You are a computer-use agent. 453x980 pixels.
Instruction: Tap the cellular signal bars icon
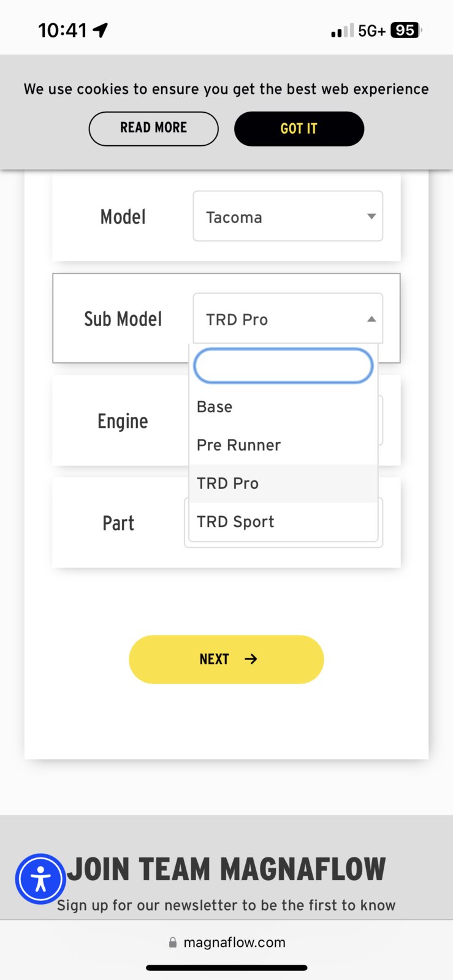tap(342, 31)
